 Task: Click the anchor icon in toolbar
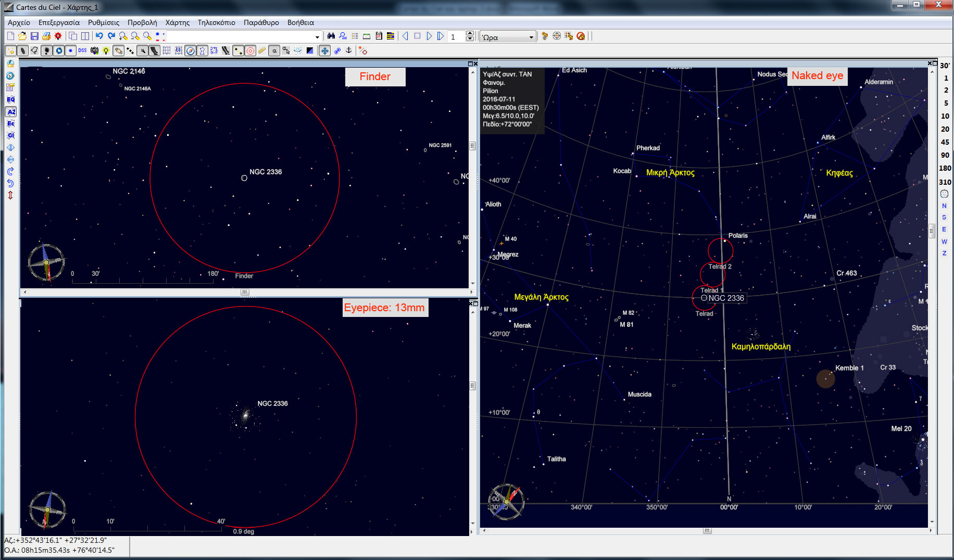(349, 50)
